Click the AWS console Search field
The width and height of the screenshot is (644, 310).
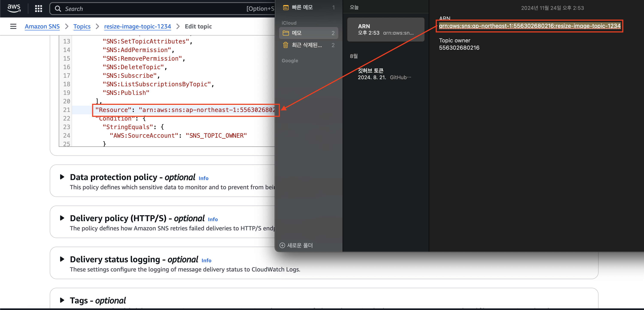[163, 9]
